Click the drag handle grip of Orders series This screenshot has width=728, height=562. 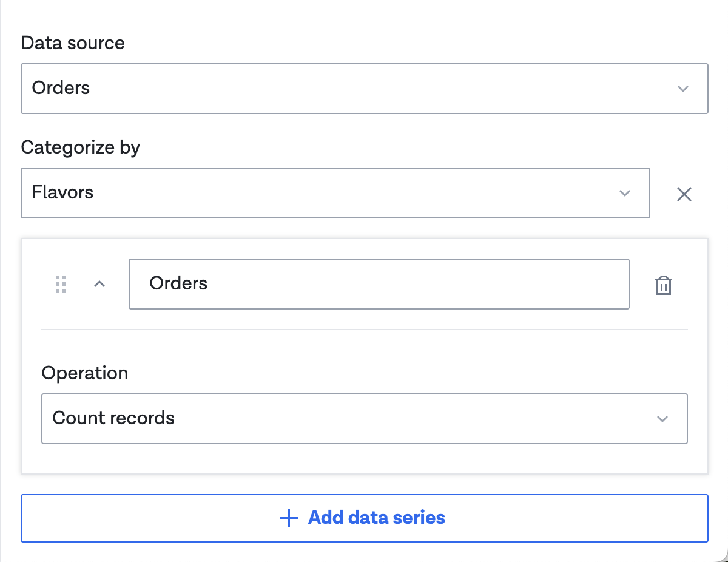(61, 284)
